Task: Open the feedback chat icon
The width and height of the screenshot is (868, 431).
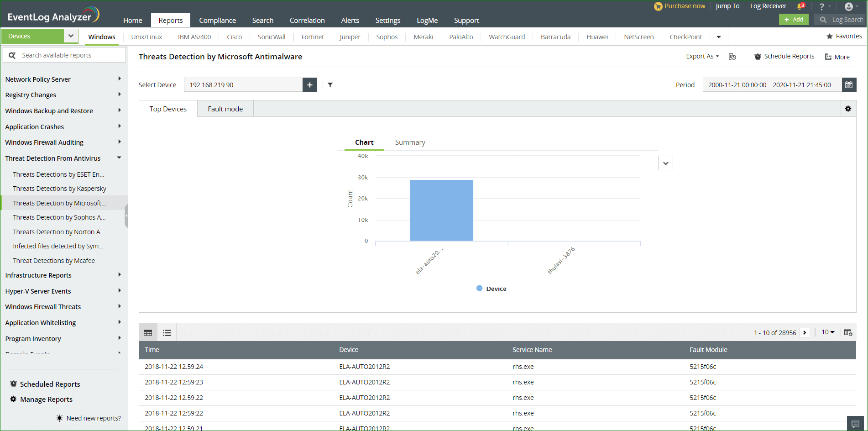Action: click(855, 424)
